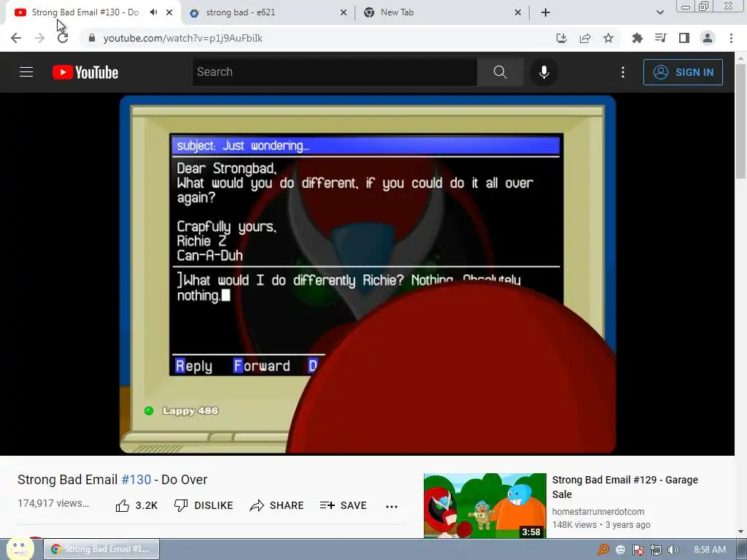The image size is (747, 560).
Task: View site info via lock icon
Action: pos(92,38)
